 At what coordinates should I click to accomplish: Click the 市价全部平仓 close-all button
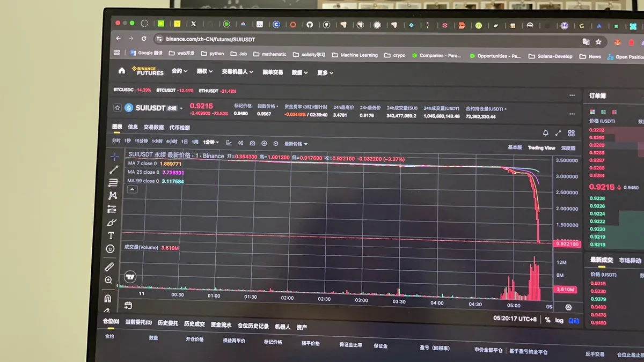[x=488, y=350]
